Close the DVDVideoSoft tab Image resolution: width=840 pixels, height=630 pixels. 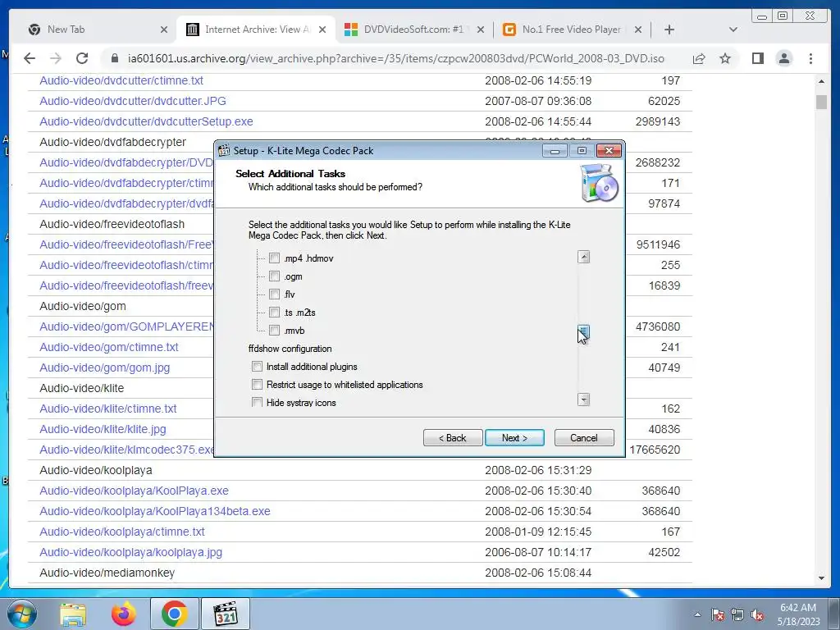[x=481, y=30]
